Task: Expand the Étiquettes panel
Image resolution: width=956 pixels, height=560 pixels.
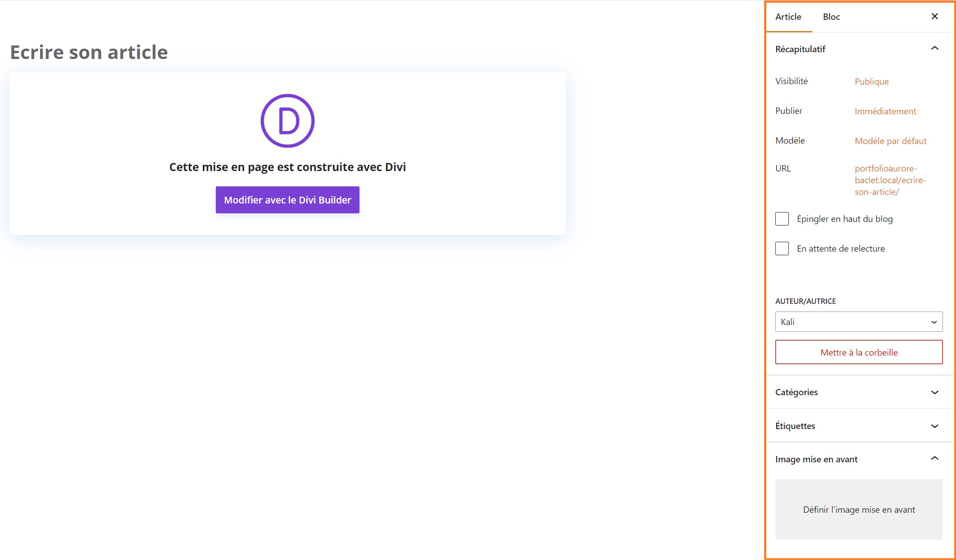Action: point(859,426)
